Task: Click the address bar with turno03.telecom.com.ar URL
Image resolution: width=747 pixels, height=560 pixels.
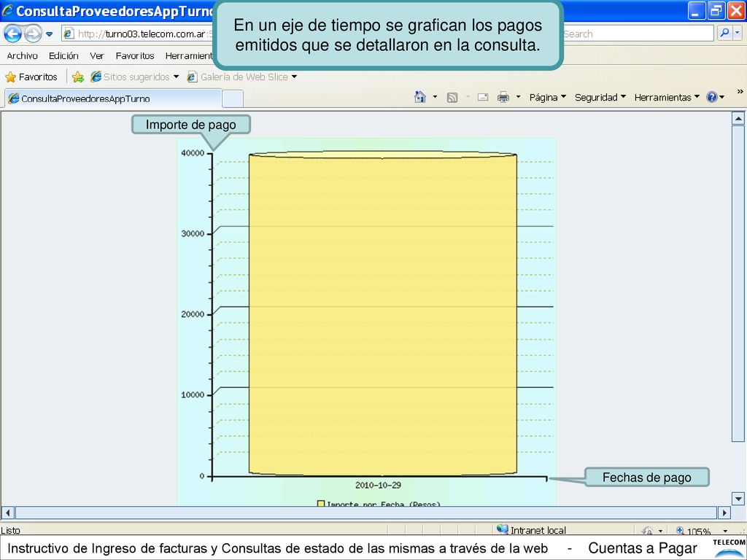Action: (x=138, y=34)
